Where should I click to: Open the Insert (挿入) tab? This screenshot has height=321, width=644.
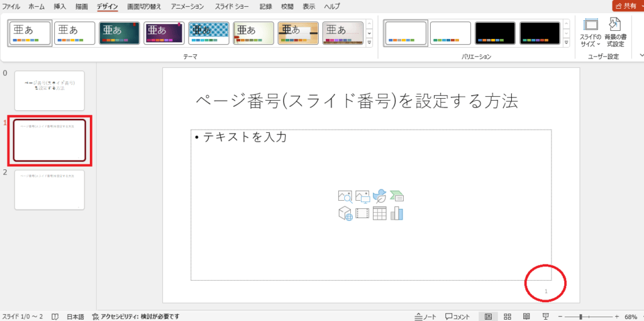60,6
